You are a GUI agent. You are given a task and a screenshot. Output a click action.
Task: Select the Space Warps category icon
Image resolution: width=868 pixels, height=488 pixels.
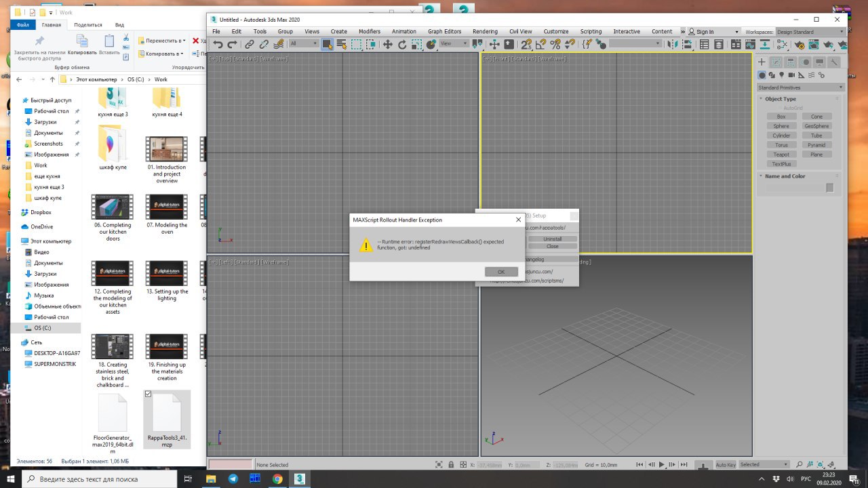tap(811, 75)
